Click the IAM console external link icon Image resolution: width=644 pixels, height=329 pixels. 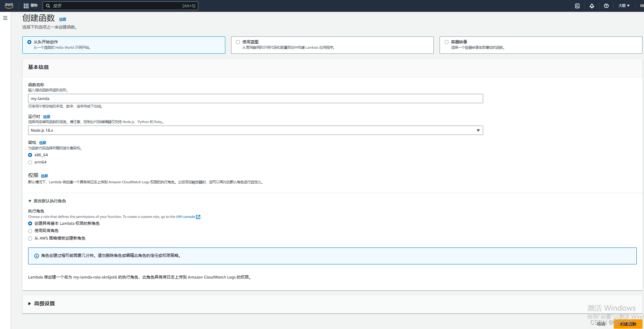click(x=198, y=217)
